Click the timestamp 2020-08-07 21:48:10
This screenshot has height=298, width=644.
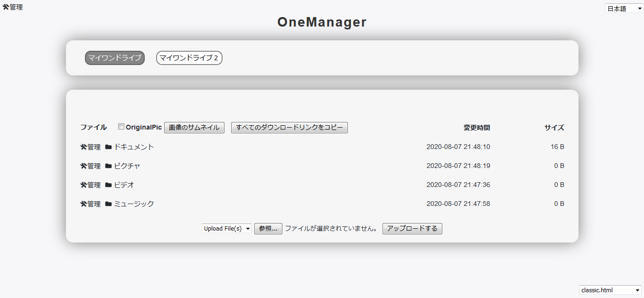click(458, 147)
